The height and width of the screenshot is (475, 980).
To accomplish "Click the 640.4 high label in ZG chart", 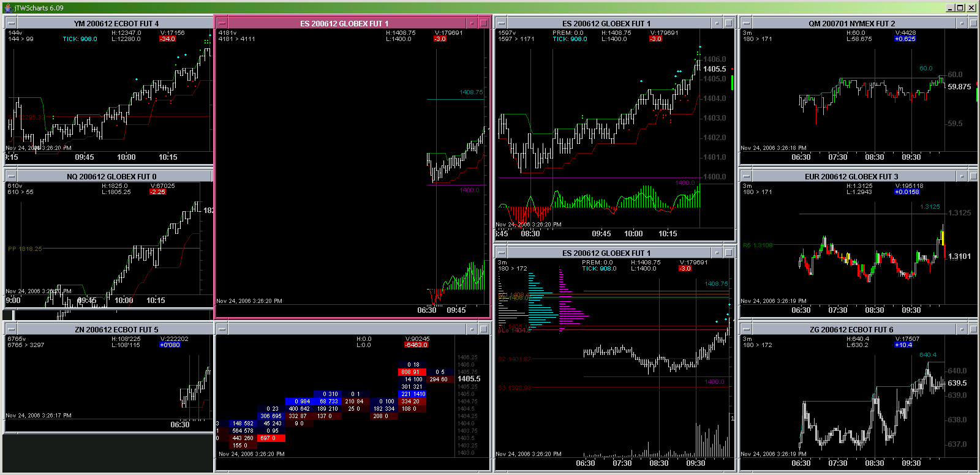I will point(928,354).
